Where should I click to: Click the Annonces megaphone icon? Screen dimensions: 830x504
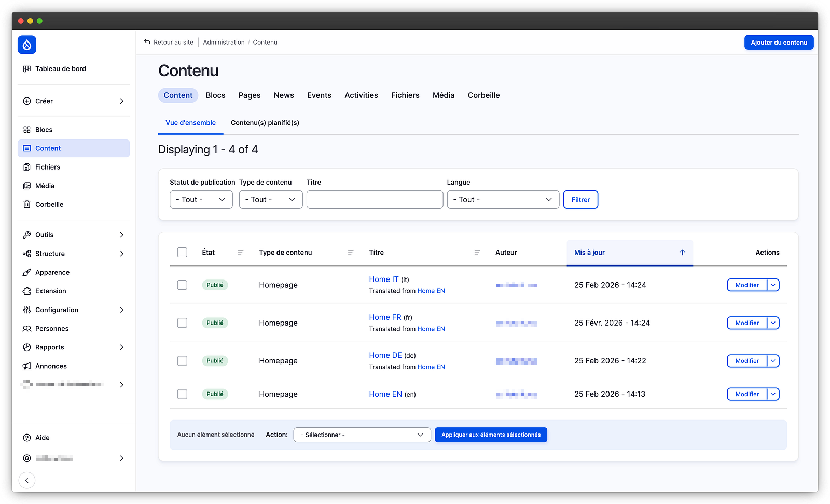pos(27,366)
